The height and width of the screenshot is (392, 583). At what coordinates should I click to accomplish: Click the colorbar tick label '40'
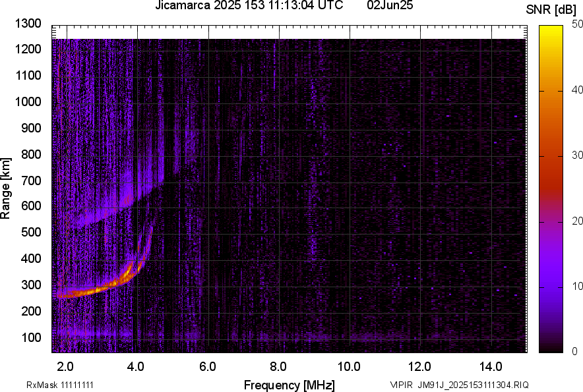[x=577, y=90]
